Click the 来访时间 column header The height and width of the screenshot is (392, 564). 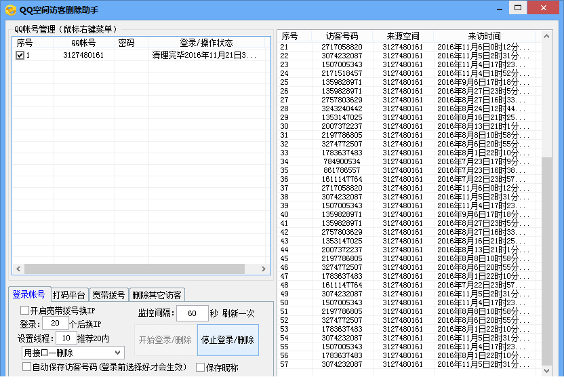[484, 36]
